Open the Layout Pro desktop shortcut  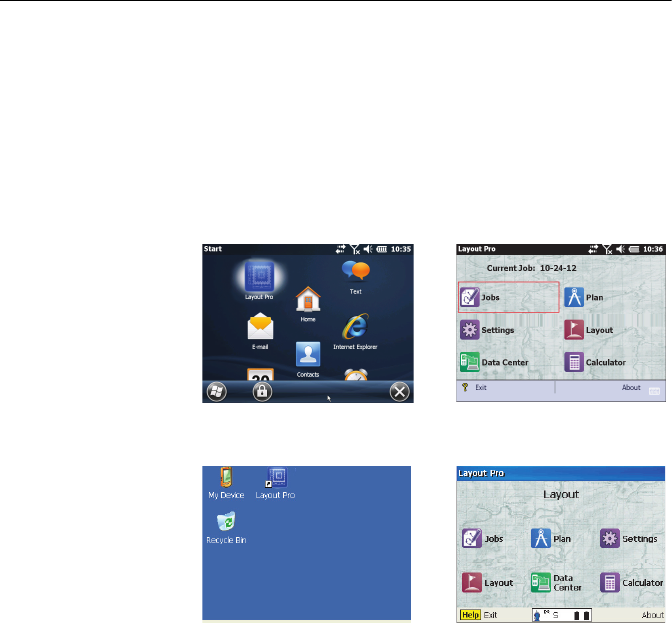[x=276, y=483]
